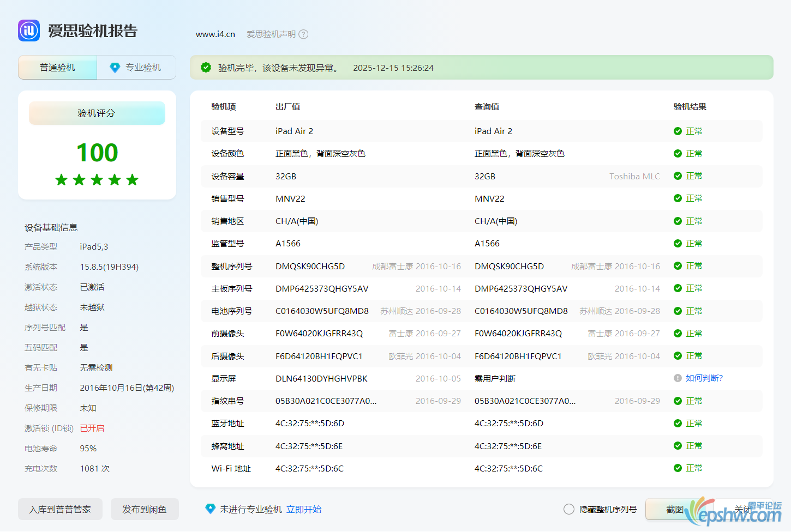This screenshot has width=791, height=532.
Task: Click the 发布到闲鱼 button
Action: point(145,509)
